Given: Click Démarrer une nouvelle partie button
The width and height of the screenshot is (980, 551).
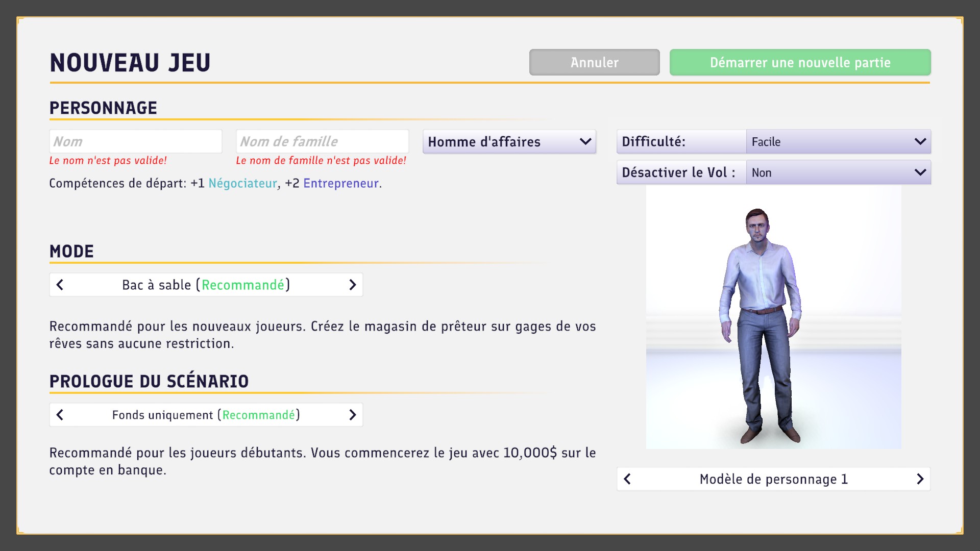Looking at the screenshot, I should pos(800,62).
